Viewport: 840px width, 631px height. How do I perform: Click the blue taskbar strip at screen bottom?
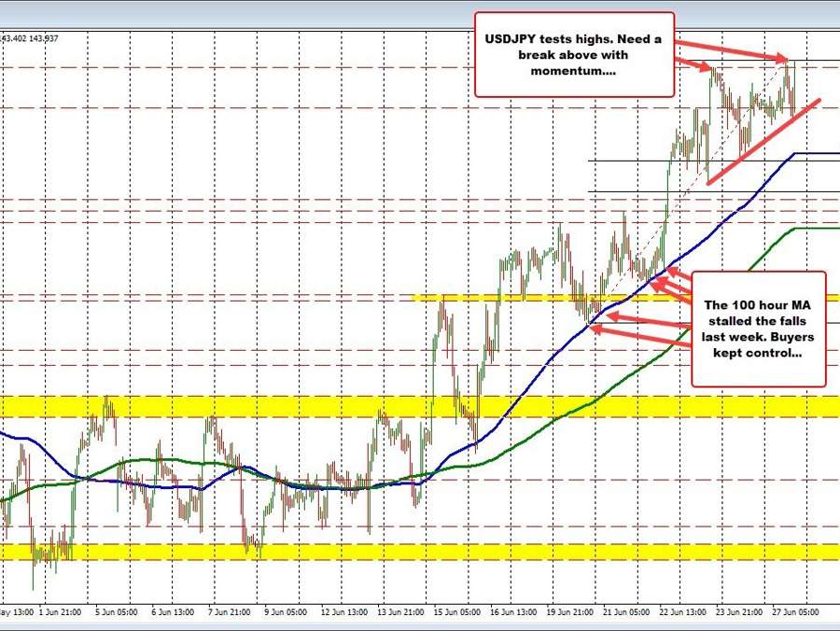click(x=420, y=627)
